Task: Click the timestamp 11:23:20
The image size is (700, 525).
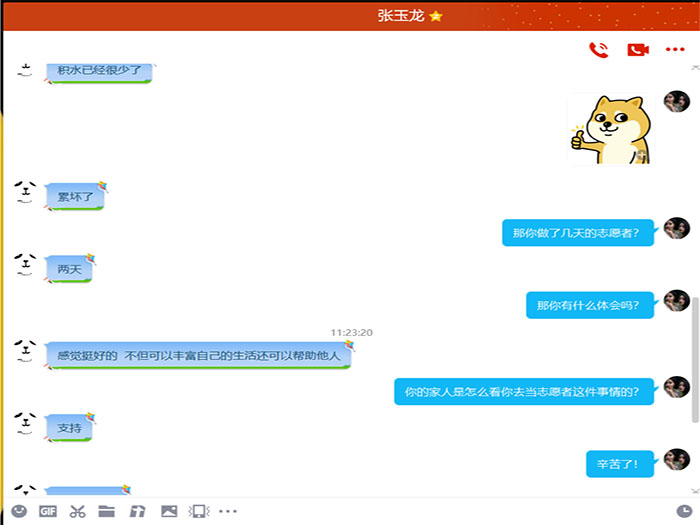Action: coord(351,333)
